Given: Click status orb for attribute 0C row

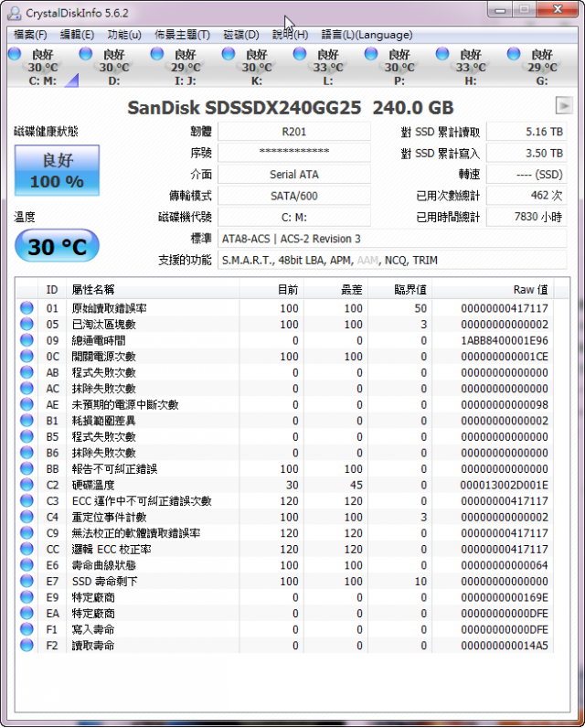Looking at the screenshot, I should coord(27,356).
